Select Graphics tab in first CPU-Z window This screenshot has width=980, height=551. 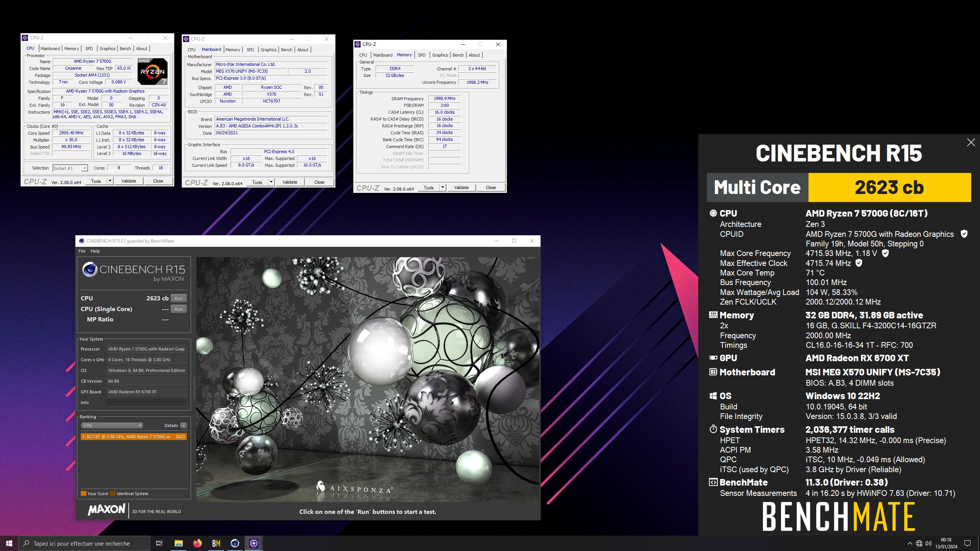[107, 49]
